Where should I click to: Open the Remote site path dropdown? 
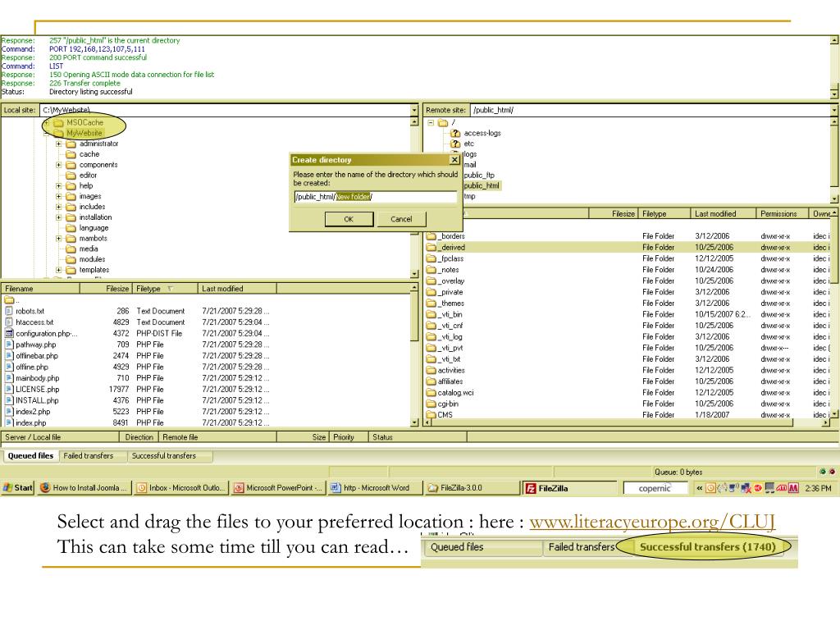click(x=834, y=110)
